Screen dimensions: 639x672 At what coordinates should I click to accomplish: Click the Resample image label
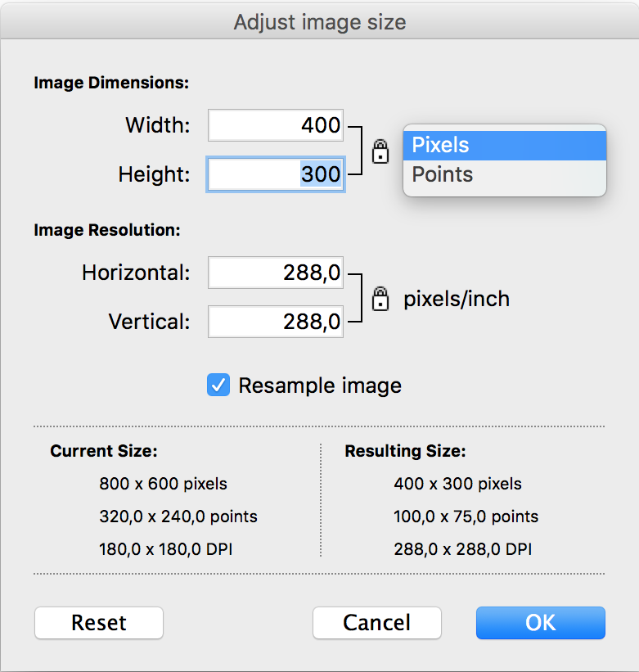pyautogui.click(x=320, y=386)
